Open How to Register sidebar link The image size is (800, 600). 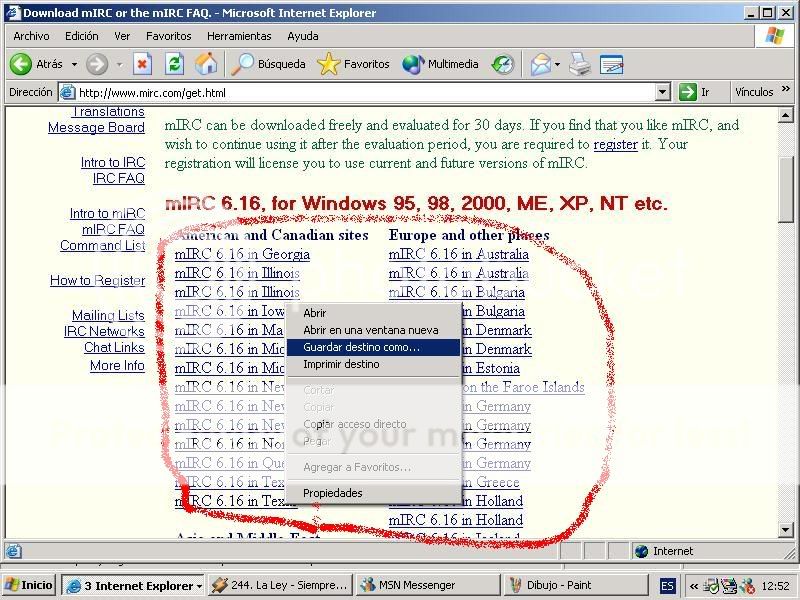pos(97,281)
